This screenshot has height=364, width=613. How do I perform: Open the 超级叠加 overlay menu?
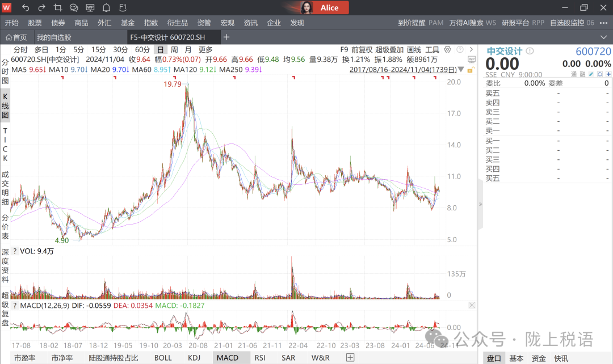[389, 49]
